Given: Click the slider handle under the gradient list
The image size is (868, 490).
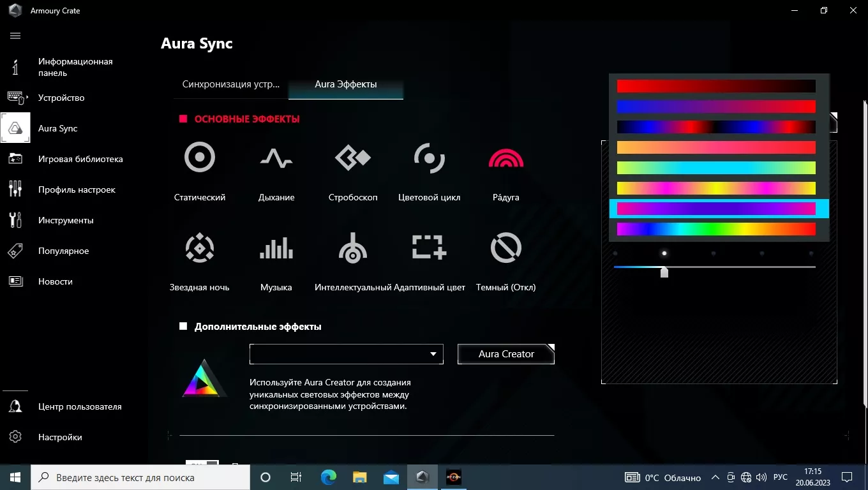Looking at the screenshot, I should (x=664, y=272).
